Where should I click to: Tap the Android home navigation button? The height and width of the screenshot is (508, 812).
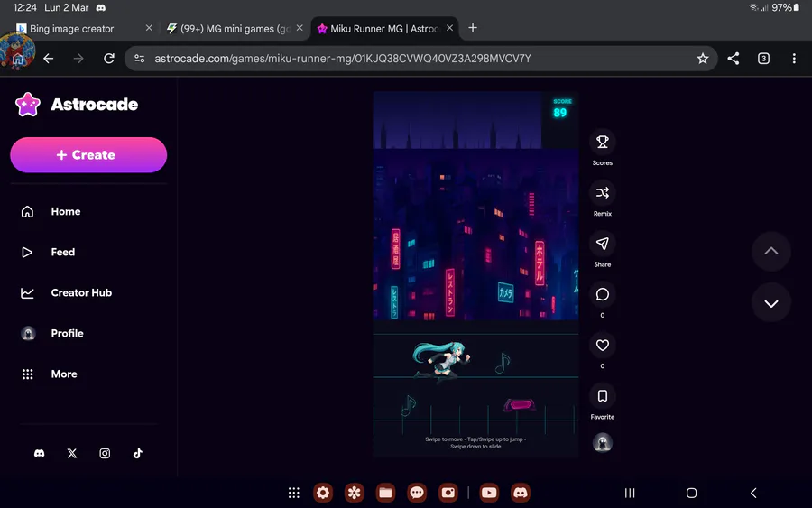coord(691,493)
